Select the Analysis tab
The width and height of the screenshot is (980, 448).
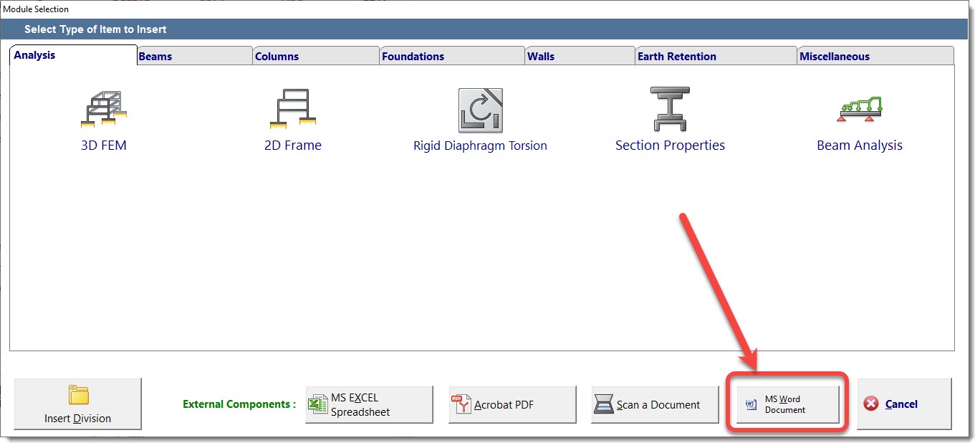pyautogui.click(x=34, y=55)
